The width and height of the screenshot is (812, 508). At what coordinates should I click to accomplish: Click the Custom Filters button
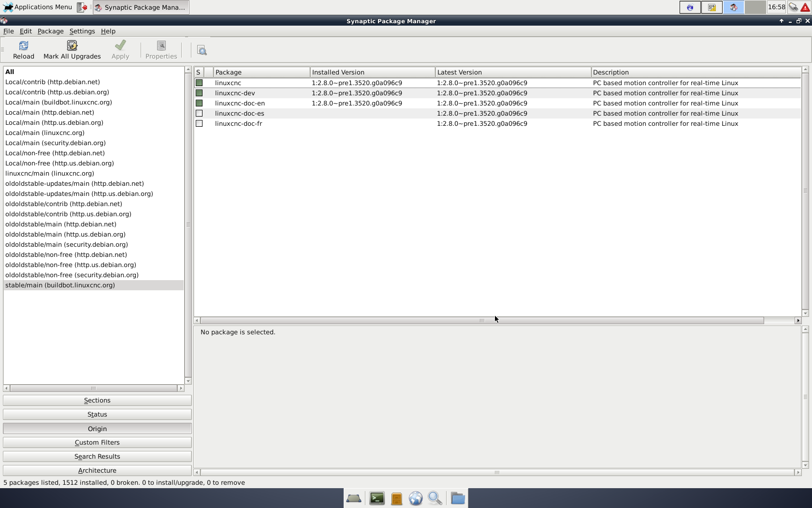(x=97, y=442)
